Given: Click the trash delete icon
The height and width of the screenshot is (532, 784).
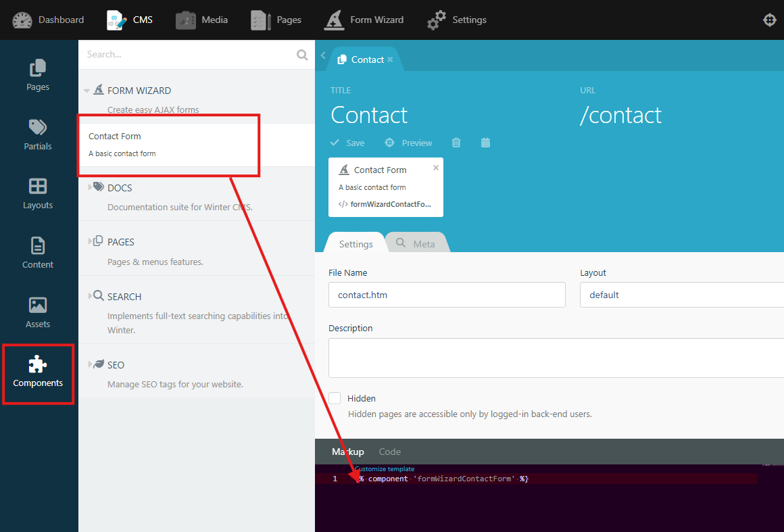Looking at the screenshot, I should tap(456, 143).
